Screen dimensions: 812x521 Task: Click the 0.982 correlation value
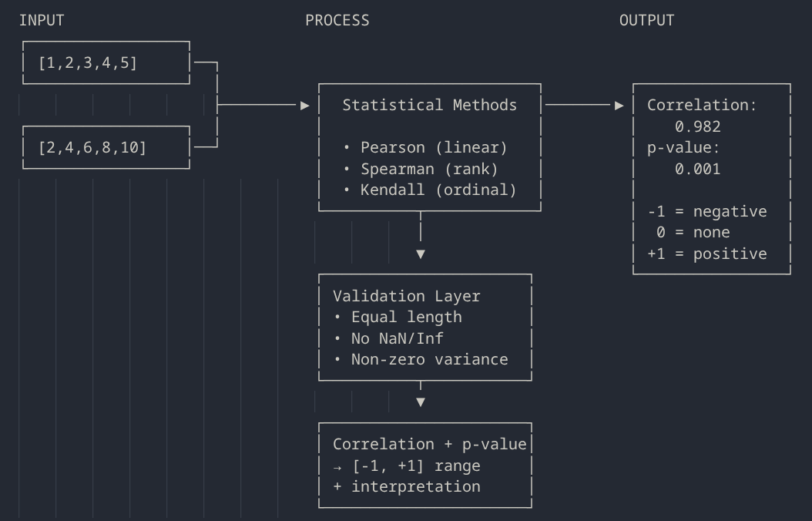pos(697,126)
